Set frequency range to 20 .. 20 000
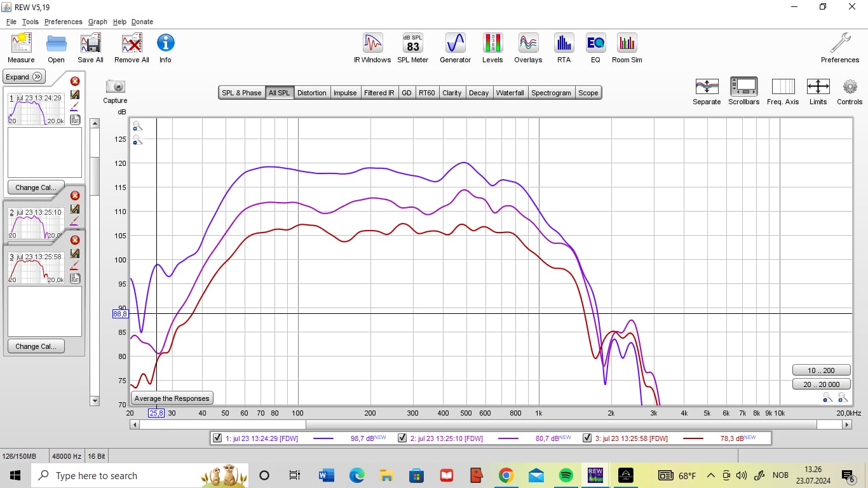This screenshot has height=488, width=868. [821, 384]
